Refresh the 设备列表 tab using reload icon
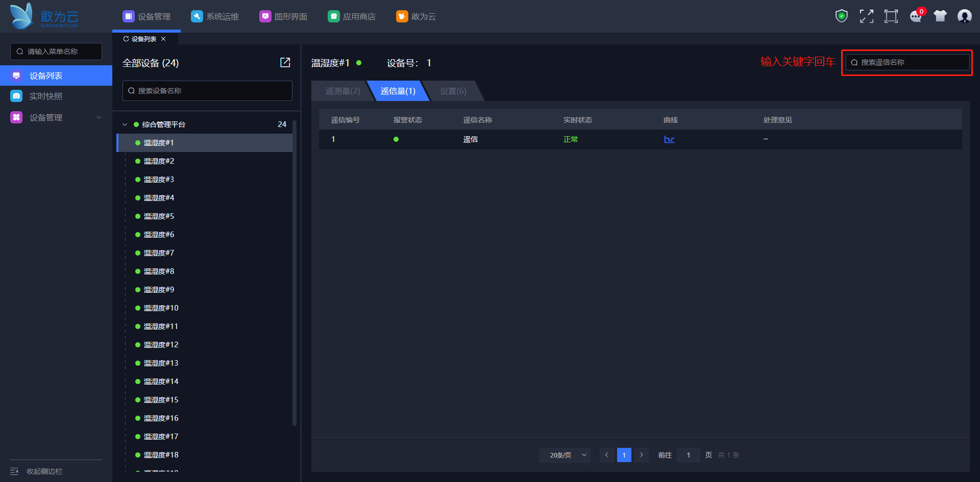Viewport: 980px width, 482px height. 126,39
